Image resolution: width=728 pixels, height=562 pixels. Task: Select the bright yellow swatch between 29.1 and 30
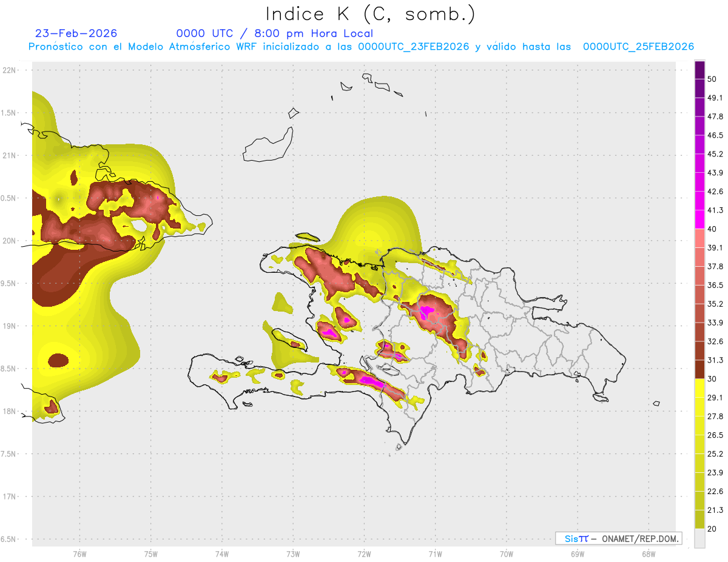tap(699, 388)
